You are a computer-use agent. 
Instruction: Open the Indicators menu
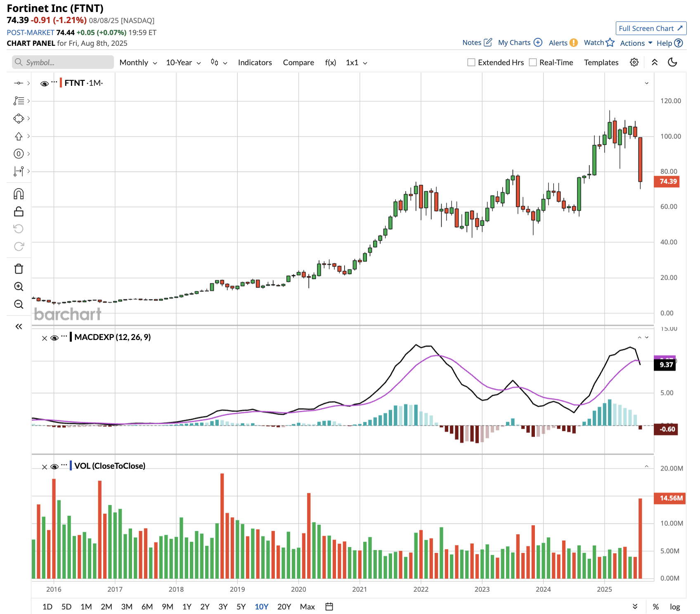[255, 63]
